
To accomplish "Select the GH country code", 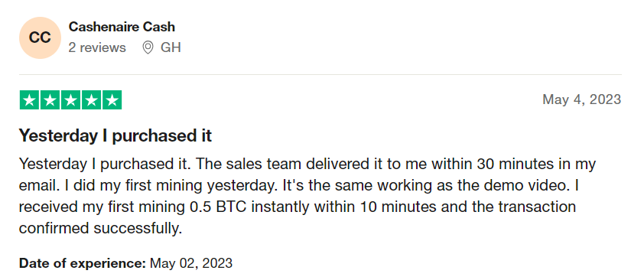I will (171, 47).
